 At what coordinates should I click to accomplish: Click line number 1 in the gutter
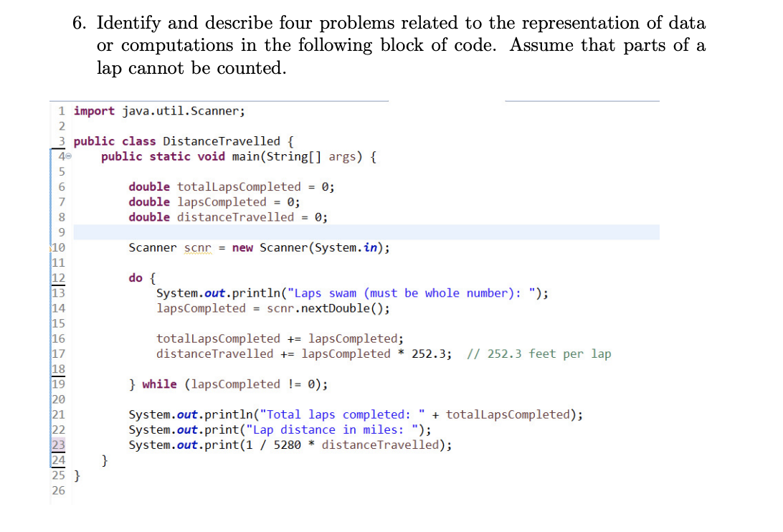click(61, 111)
